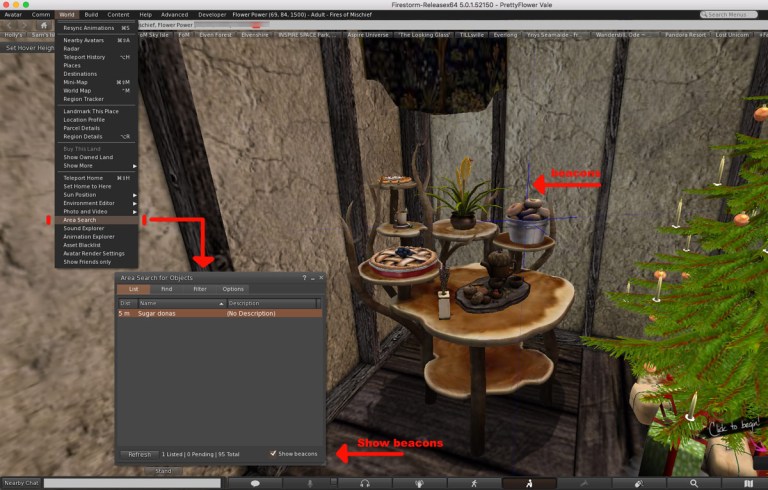Click the help question mark in Area Search

coord(304,277)
